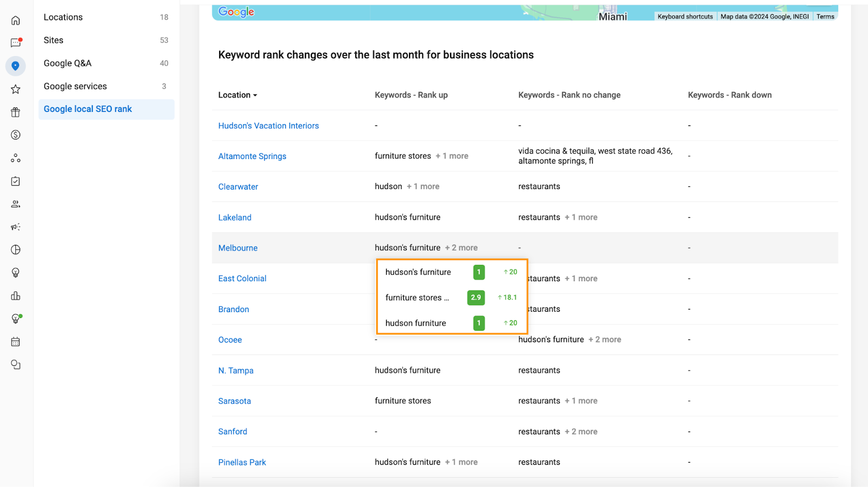Click 18.1 rank increase value in popup
Screen dimensions: 868x487
[x=507, y=298]
